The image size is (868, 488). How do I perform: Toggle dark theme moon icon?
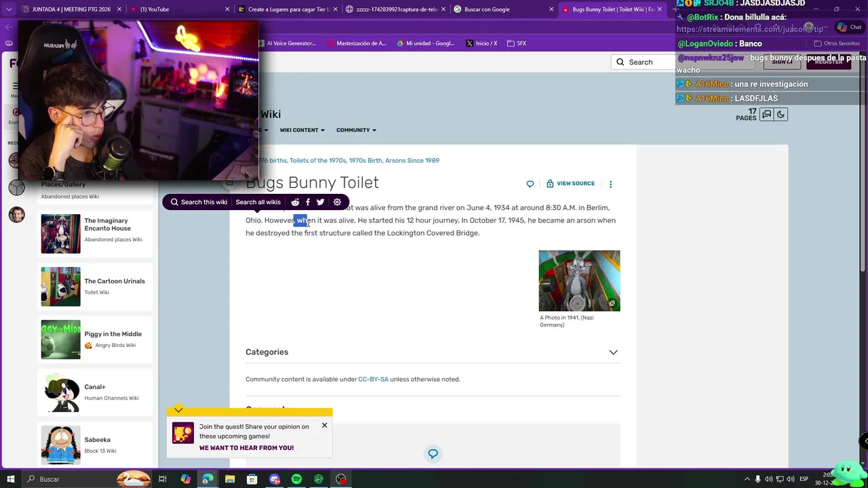click(781, 115)
